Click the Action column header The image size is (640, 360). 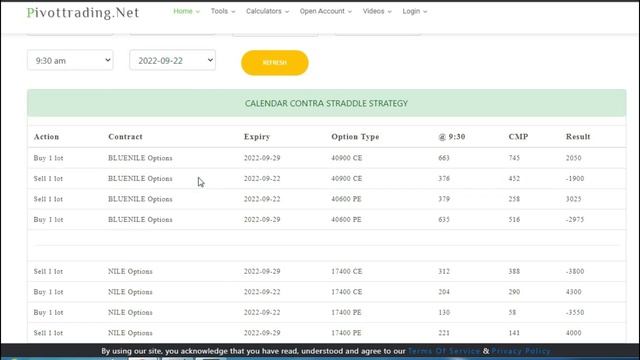coord(47,137)
